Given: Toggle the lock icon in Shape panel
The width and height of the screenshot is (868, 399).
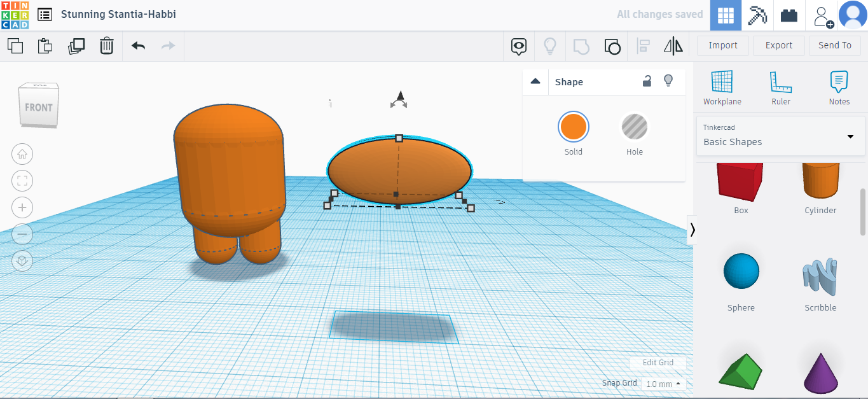Looking at the screenshot, I should [647, 81].
